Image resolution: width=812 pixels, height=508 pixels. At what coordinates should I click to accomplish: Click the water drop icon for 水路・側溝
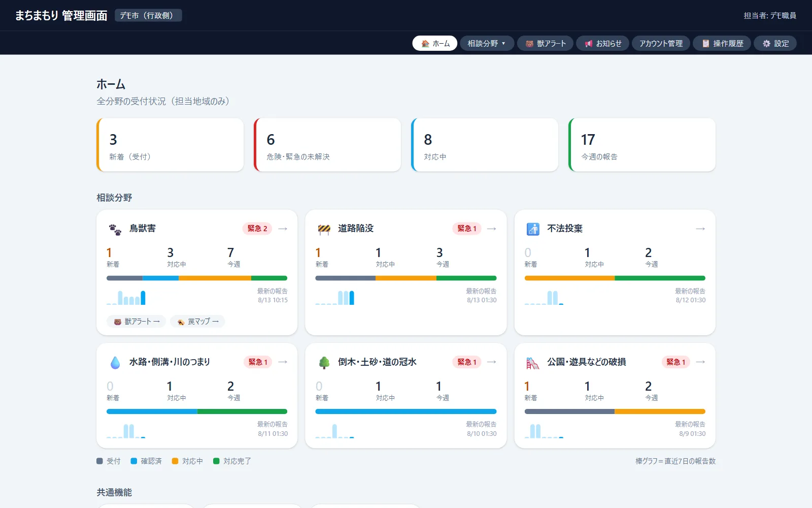coord(115,363)
